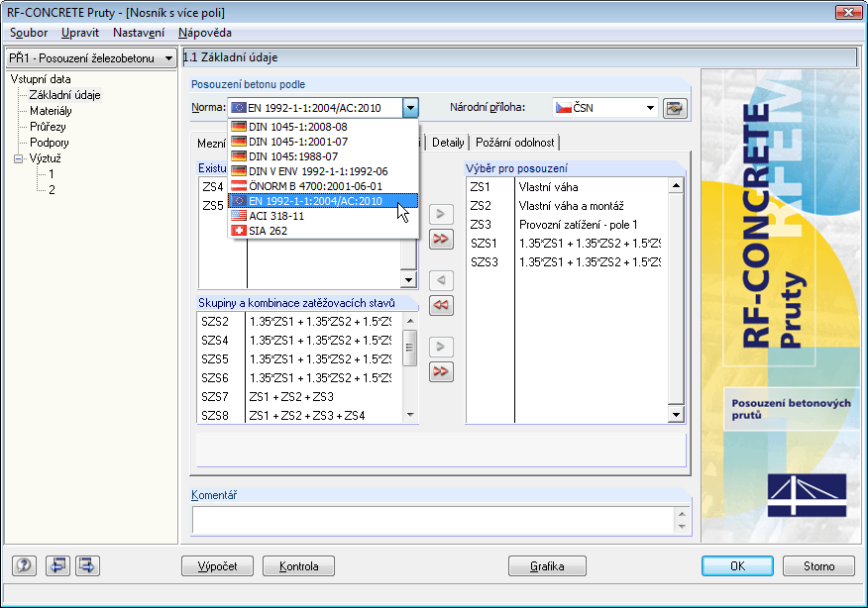The width and height of the screenshot is (868, 608).
Task: Select Průřezy tree item
Action: click(x=48, y=127)
